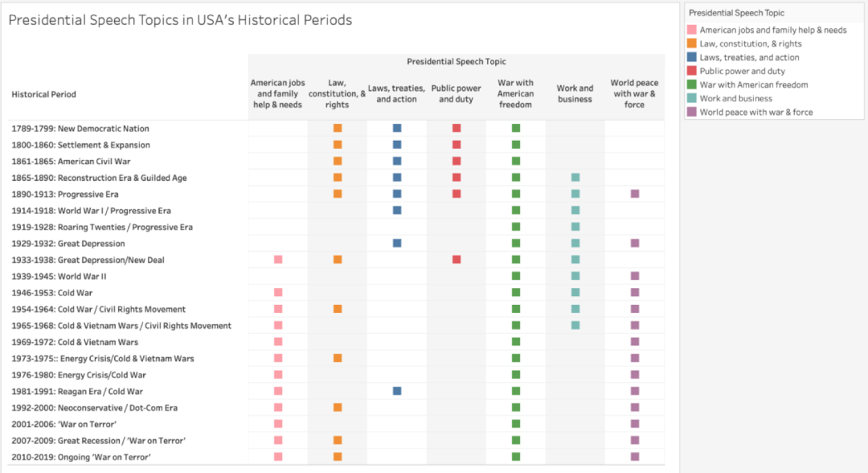Image resolution: width=868 pixels, height=473 pixels.
Task: Select the 1861-1865: American Civil War row label
Action: pos(71,162)
